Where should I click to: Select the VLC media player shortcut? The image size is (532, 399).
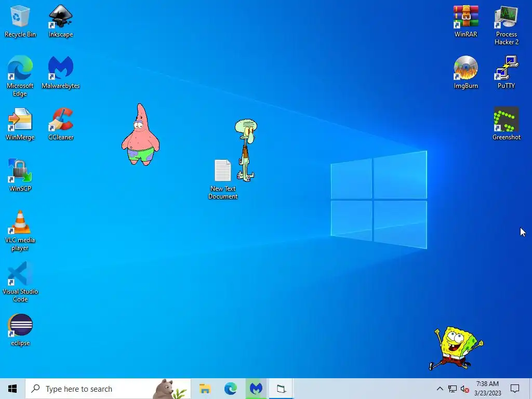[x=20, y=230]
